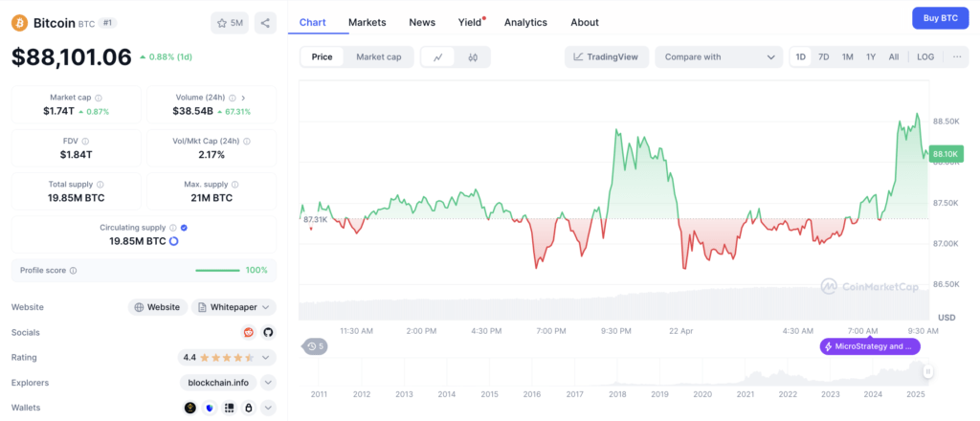The height and width of the screenshot is (421, 980).
Task: Open the Yield tab
Action: 470,22
